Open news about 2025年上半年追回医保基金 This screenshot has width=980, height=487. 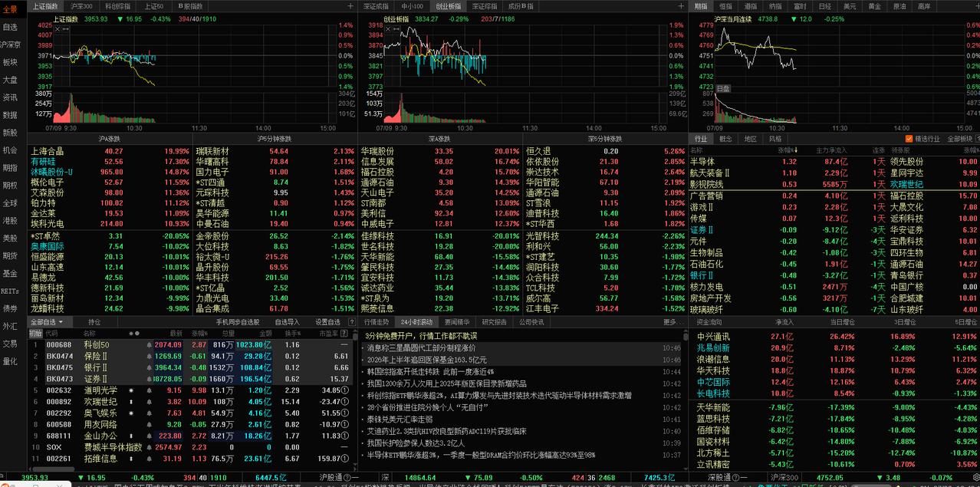pos(427,359)
